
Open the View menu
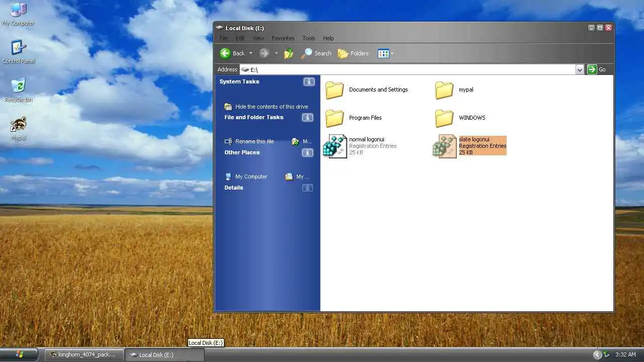point(258,38)
